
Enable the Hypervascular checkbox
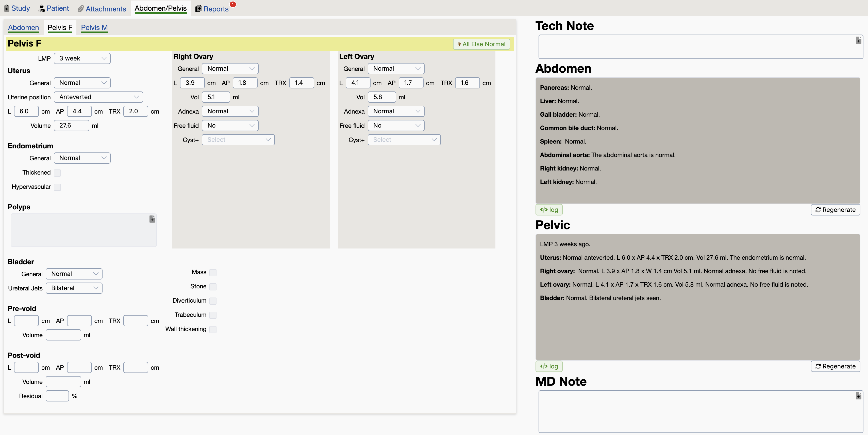[57, 187]
